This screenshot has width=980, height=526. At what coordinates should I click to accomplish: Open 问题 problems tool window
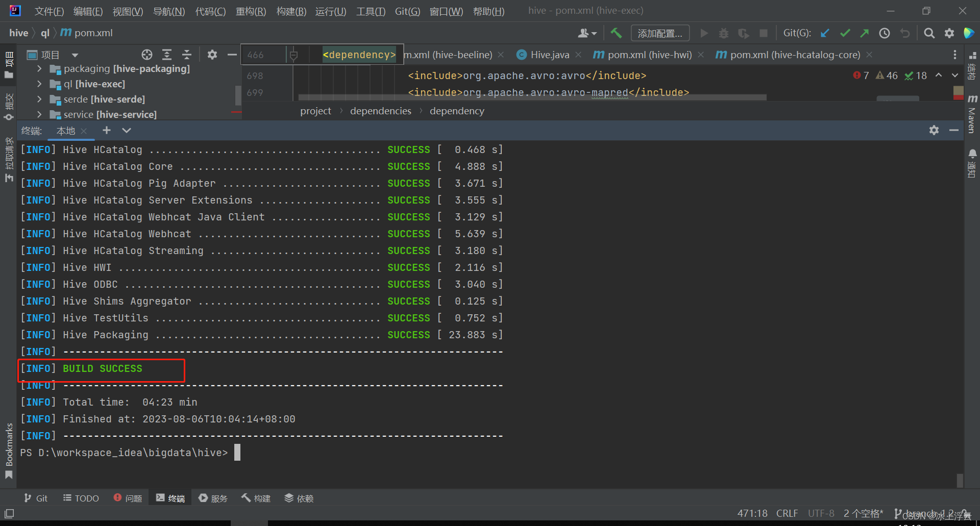(128, 498)
